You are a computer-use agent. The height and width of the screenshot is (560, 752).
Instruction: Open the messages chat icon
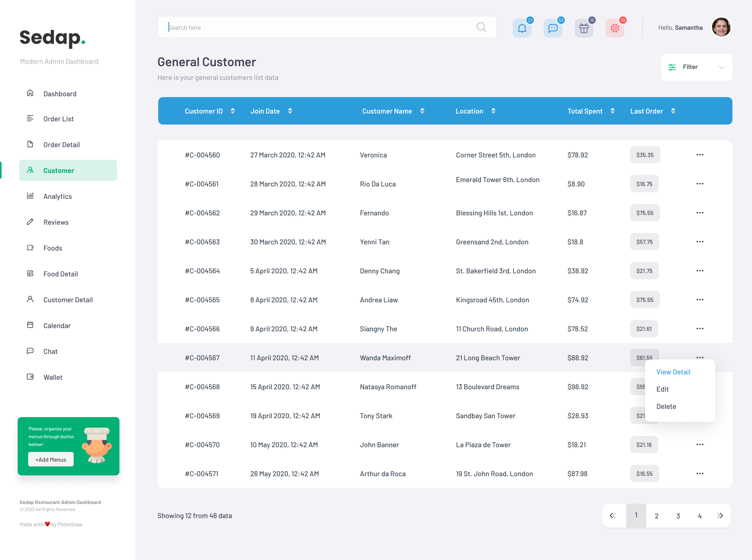pos(553,28)
